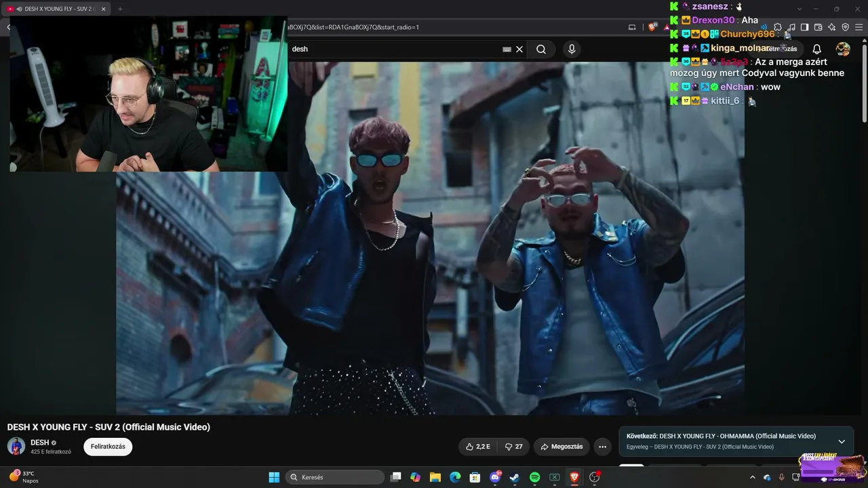Open the Windows Start menu
This screenshot has height=488, width=868.
[274, 477]
